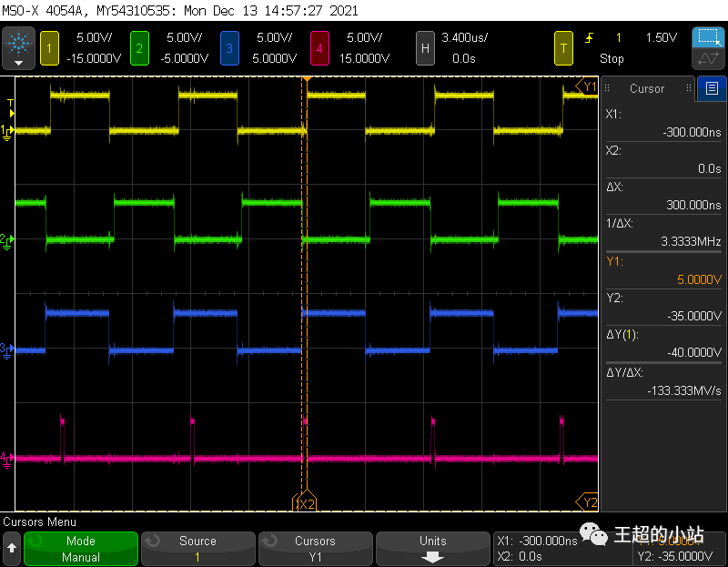Open sidebar list icon beside Cursor
Viewport: 728px width, 567px height.
click(x=711, y=88)
